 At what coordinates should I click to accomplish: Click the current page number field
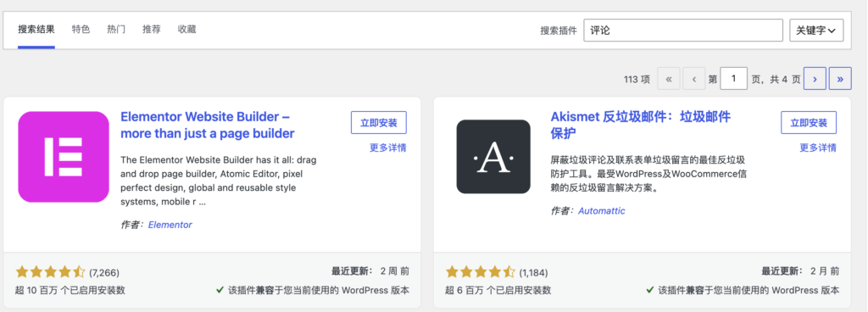[x=734, y=79]
